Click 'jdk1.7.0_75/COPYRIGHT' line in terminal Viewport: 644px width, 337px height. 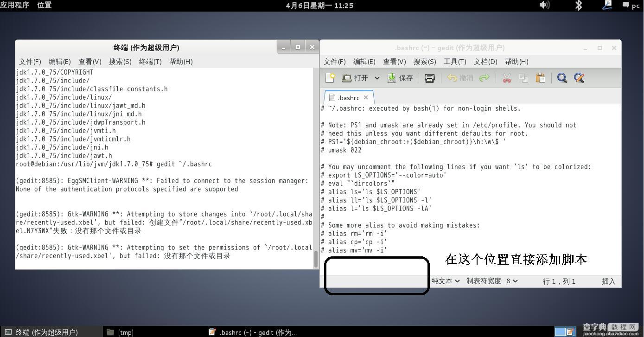pyautogui.click(x=55, y=72)
